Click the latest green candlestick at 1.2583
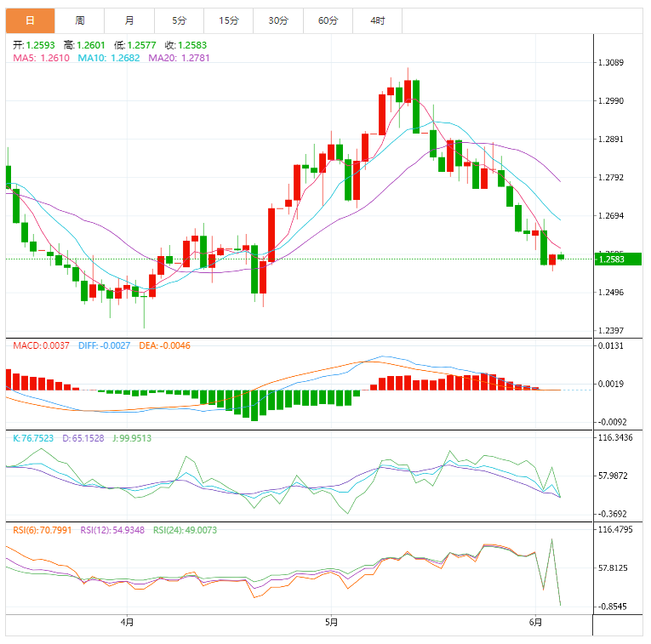 point(561,257)
